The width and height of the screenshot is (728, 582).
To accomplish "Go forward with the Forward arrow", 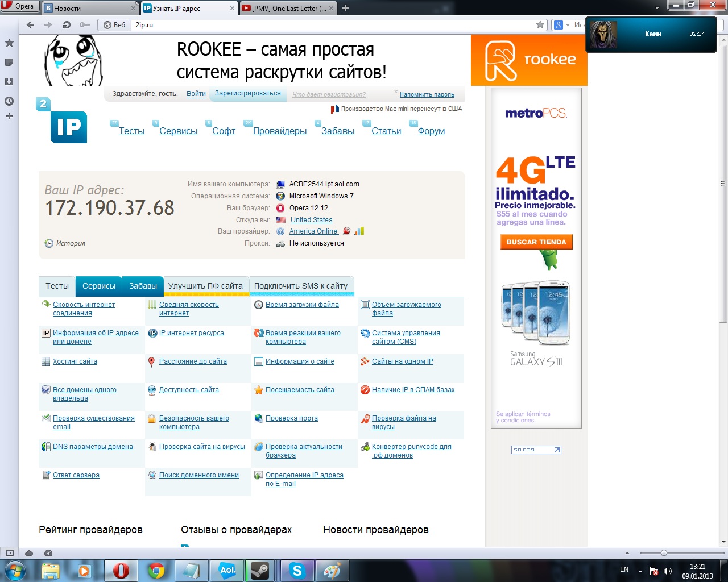I will pyautogui.click(x=48, y=25).
